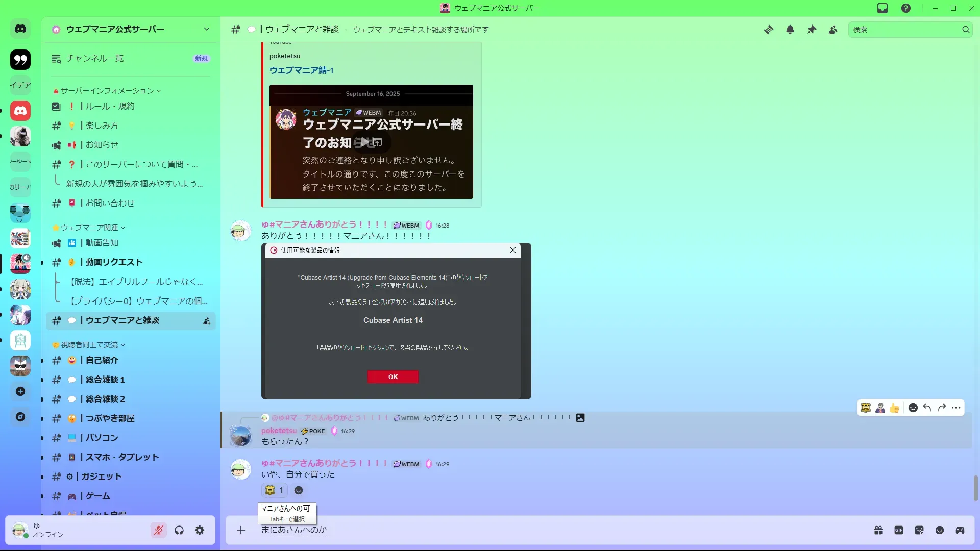Image resolution: width=980 pixels, height=551 pixels.
Task: Open pinned messages with pin icon
Action: click(812, 30)
